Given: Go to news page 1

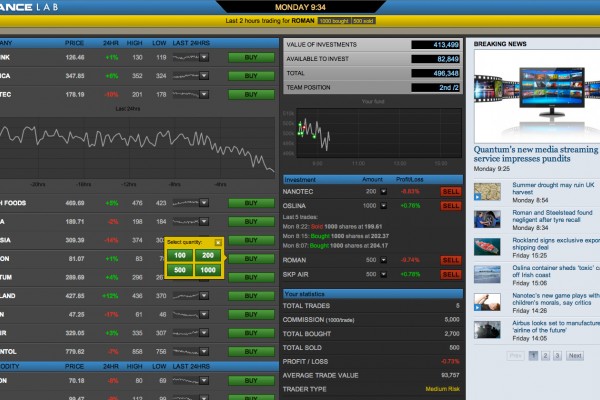Looking at the screenshot, I should 533,356.
